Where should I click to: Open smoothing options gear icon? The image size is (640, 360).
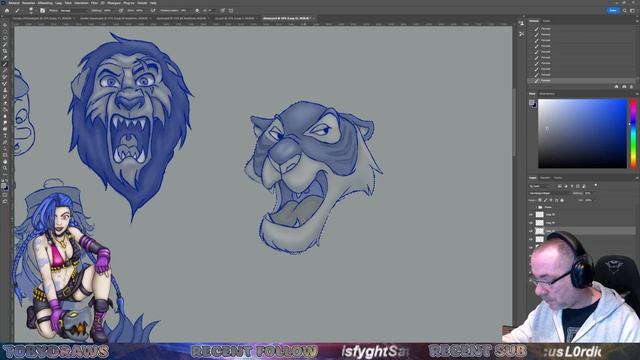point(197,11)
